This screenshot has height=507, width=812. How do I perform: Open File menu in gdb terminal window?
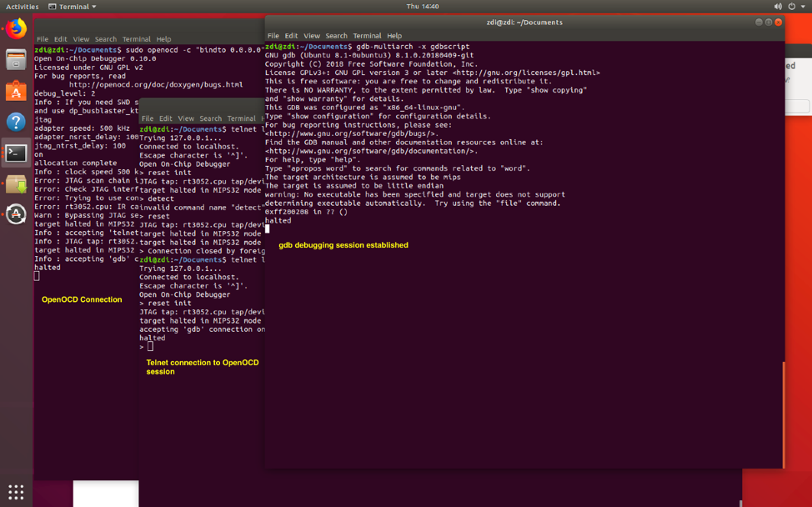pos(273,36)
